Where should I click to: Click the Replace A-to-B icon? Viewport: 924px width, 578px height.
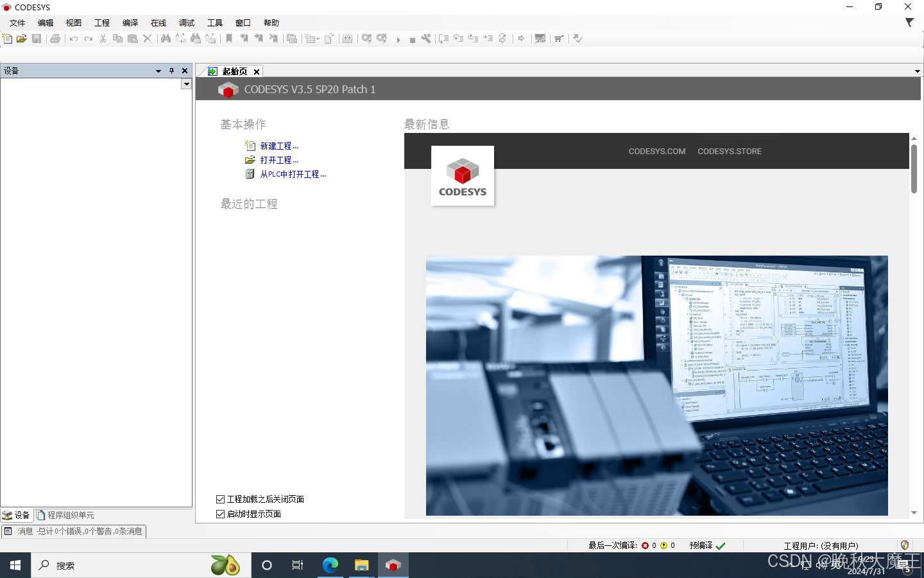[181, 39]
